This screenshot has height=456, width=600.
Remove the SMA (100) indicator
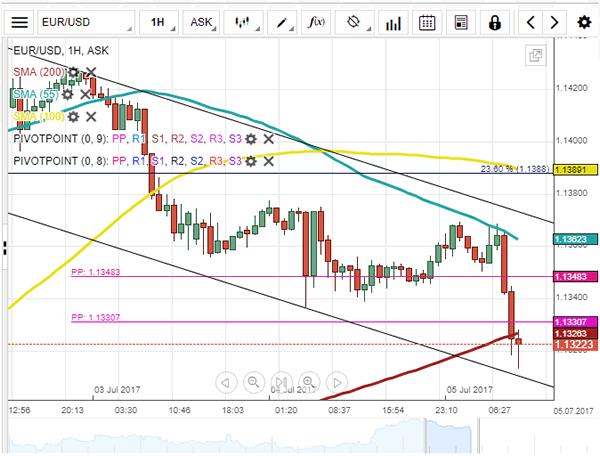coord(91,117)
